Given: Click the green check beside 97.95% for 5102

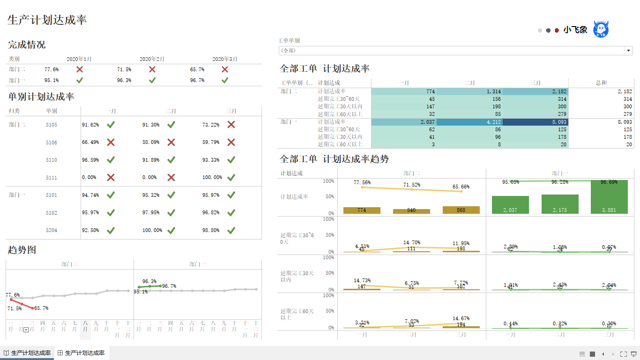Looking at the screenshot, I should (x=171, y=213).
